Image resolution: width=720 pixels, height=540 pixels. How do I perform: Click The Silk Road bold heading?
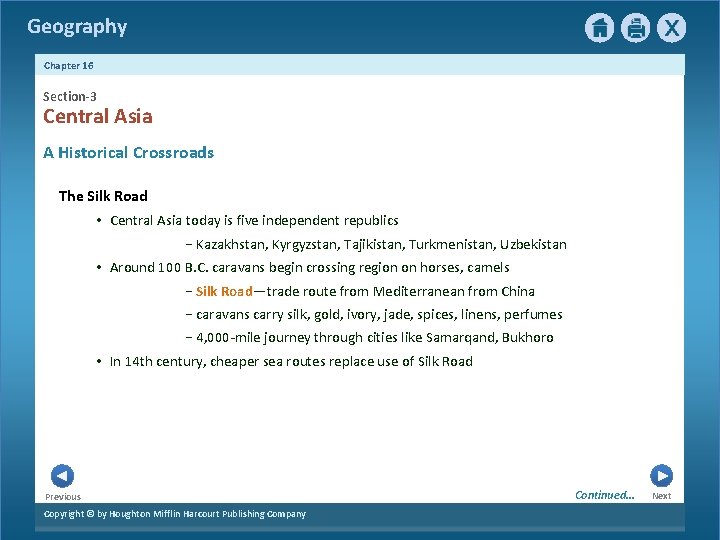103,196
